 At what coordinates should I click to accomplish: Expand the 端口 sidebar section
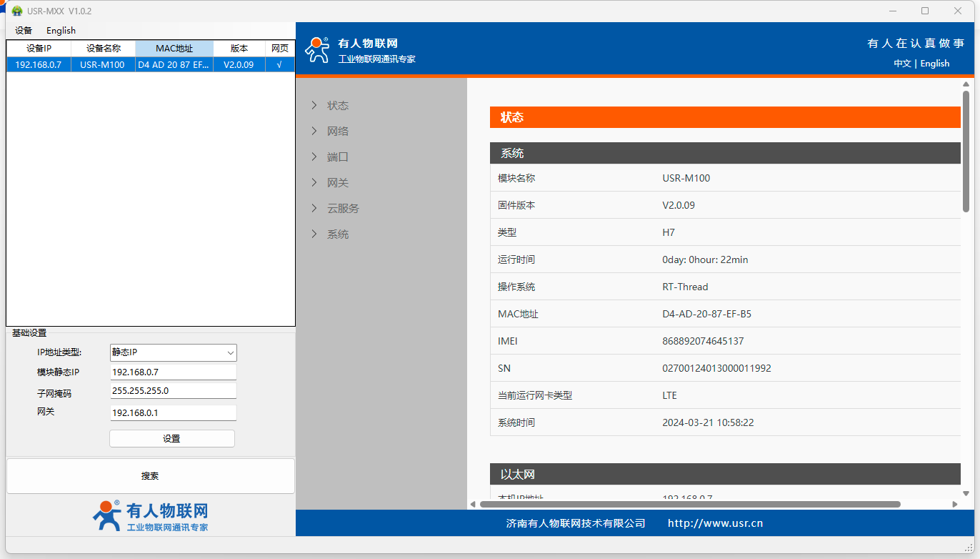(x=338, y=157)
